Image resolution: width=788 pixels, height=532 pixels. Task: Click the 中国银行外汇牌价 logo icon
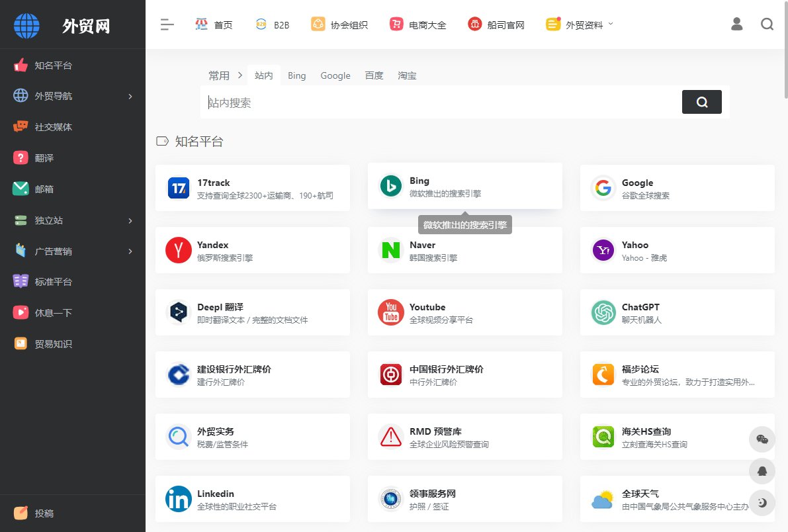tap(391, 375)
